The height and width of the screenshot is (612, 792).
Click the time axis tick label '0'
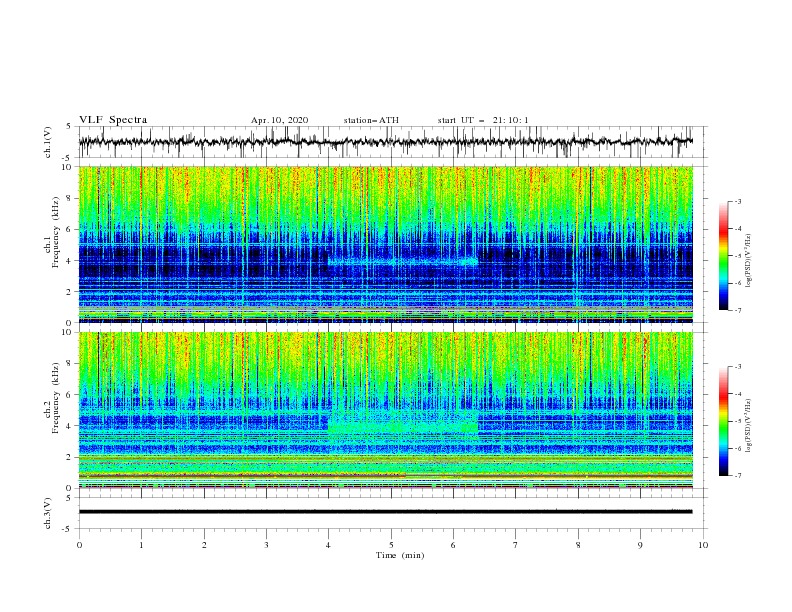pos(79,545)
